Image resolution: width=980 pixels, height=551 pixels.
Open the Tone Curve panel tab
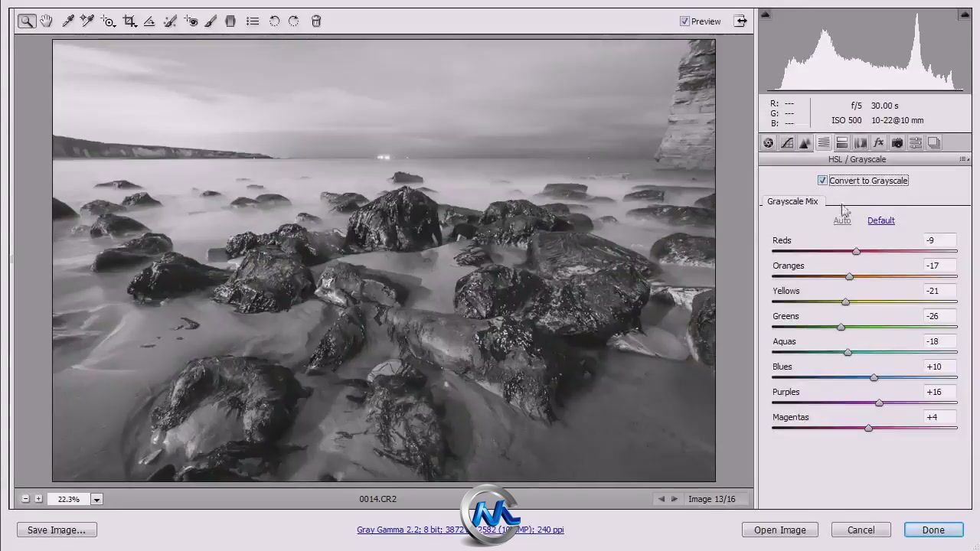786,143
